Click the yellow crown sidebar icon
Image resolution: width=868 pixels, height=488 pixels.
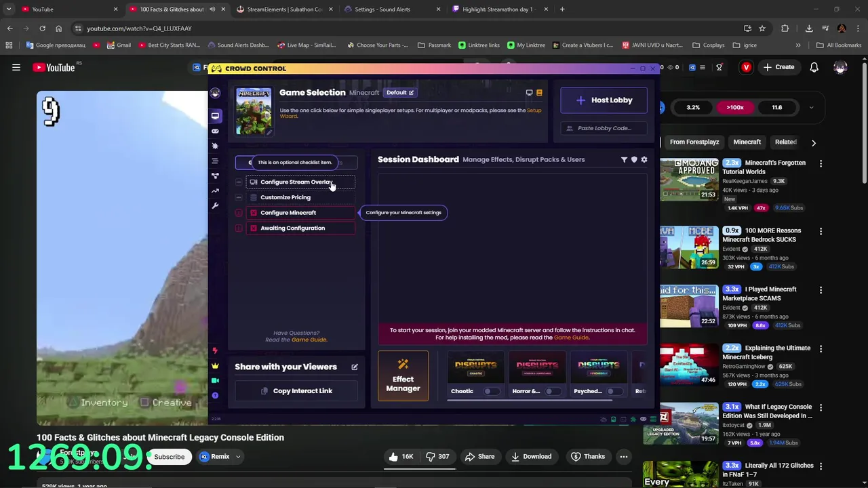tap(215, 365)
